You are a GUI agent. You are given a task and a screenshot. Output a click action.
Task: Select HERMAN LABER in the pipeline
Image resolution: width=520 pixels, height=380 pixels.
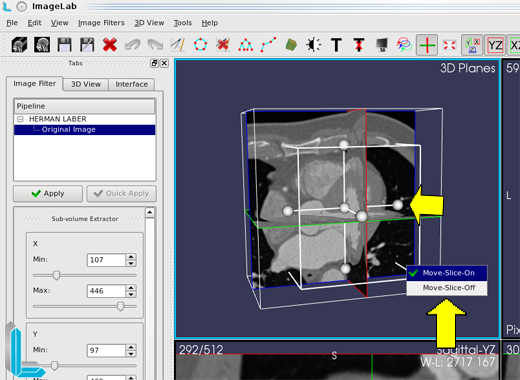coord(58,119)
